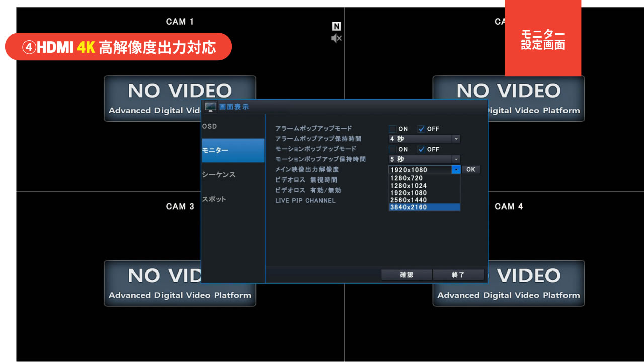Click the 確認 button
The image size is (644, 362).
(406, 275)
